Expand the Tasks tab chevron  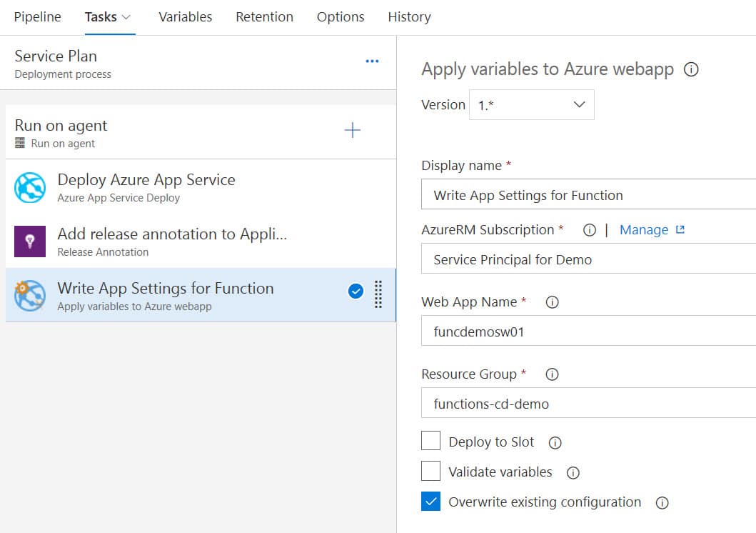pos(126,17)
